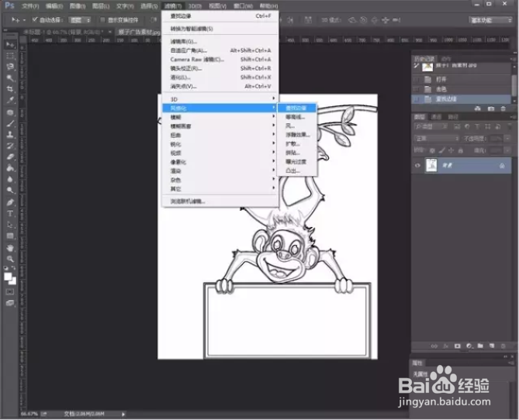Click the background color swatch
Viewport: 519px width, 420px height.
pos(12,281)
